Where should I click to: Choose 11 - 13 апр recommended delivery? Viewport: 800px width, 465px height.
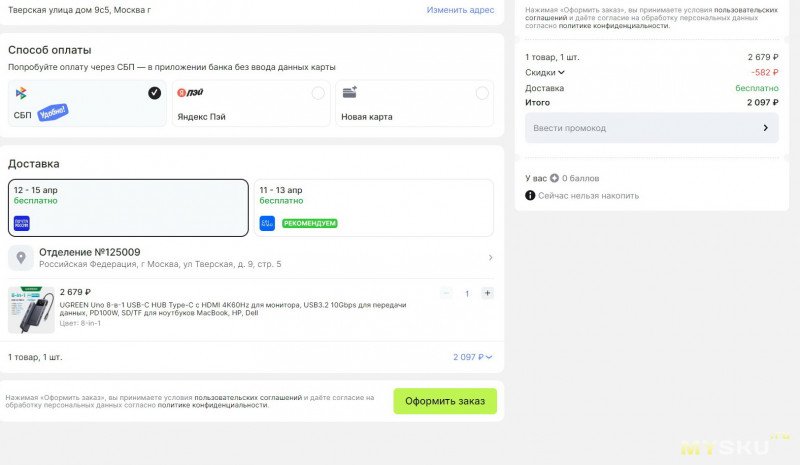[x=373, y=207]
